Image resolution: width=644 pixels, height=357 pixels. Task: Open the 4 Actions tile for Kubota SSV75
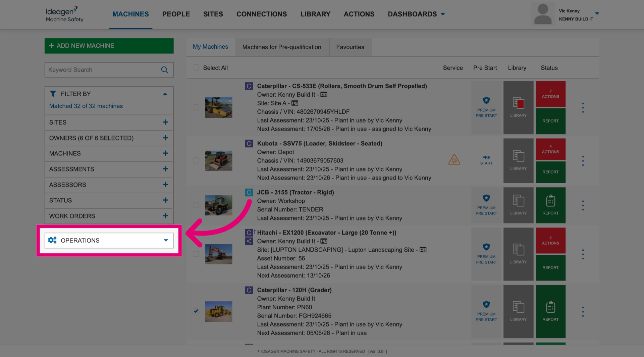point(550,149)
